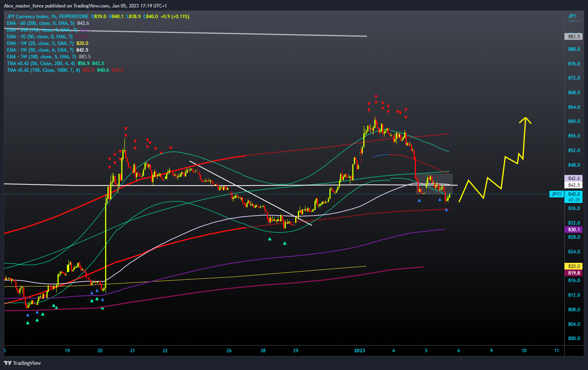588x370 pixels.
Task: Click the yellow 820.0 price tag
Action: pos(574,266)
